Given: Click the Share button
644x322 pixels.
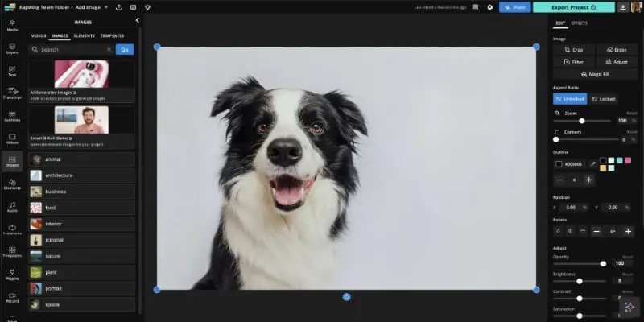Looking at the screenshot, I should click(515, 7).
